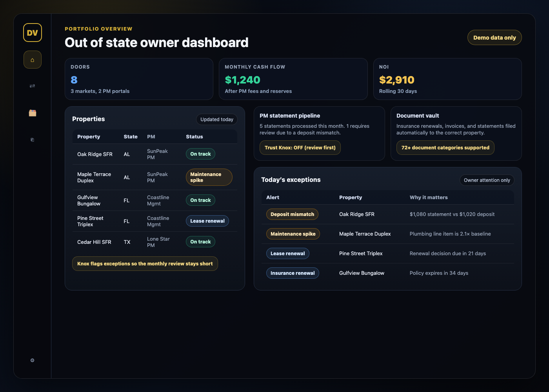
Task: Select Maple Terrace Duplex in Properties table
Action: [94, 178]
